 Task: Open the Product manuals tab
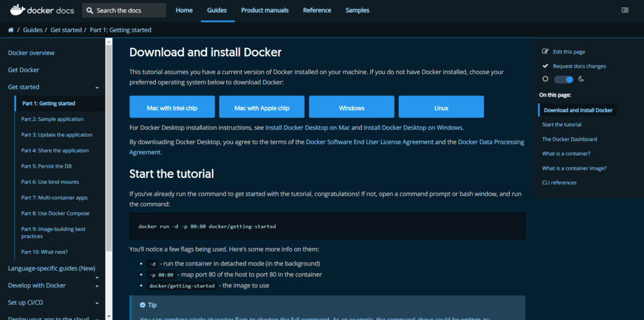pyautogui.click(x=265, y=10)
